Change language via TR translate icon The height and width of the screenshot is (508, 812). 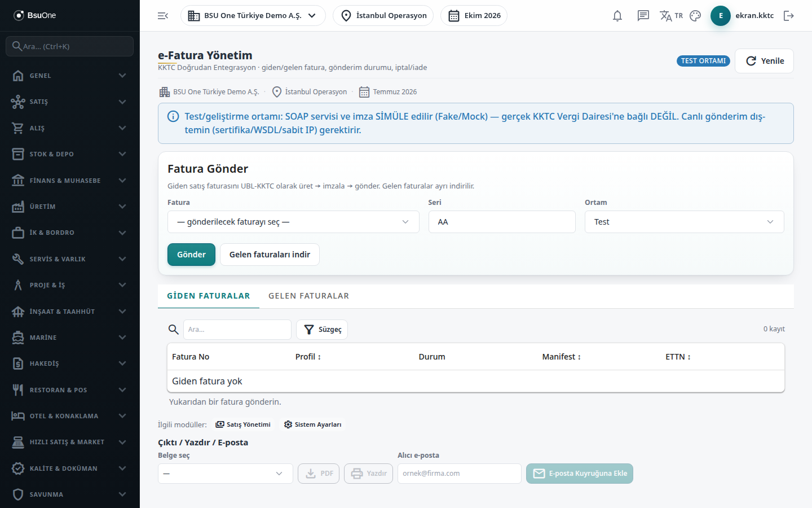click(x=671, y=16)
